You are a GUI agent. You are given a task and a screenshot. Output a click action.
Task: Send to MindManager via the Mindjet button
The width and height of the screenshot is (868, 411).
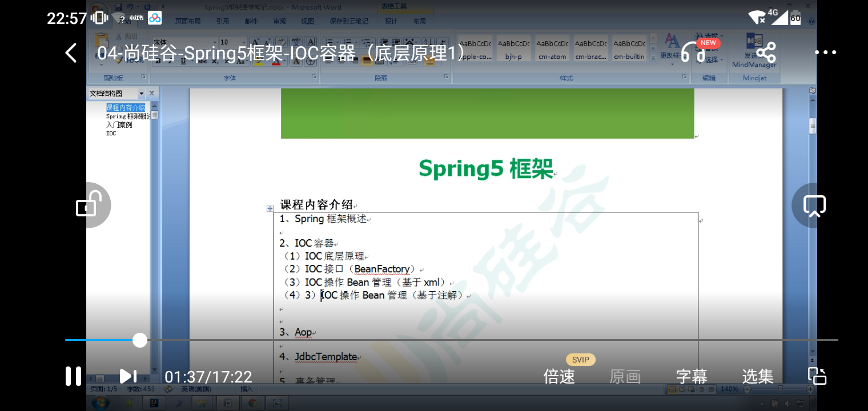click(x=754, y=51)
